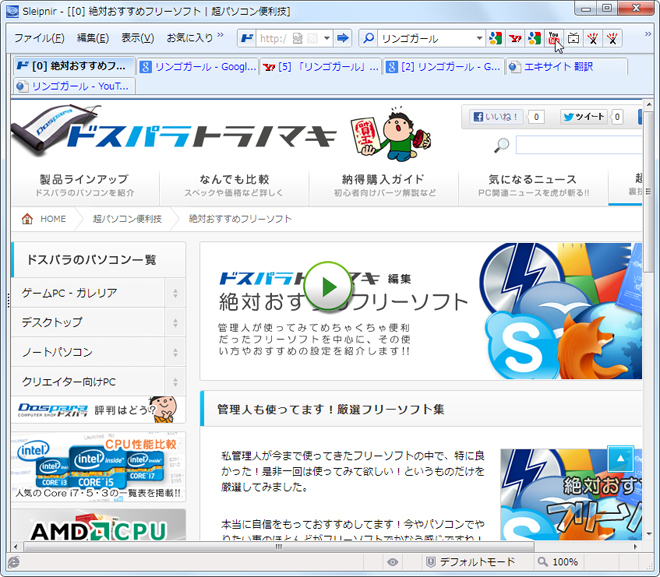Click the IE engine icon in the status bar
This screenshot has height=577, width=660.
tap(13, 562)
